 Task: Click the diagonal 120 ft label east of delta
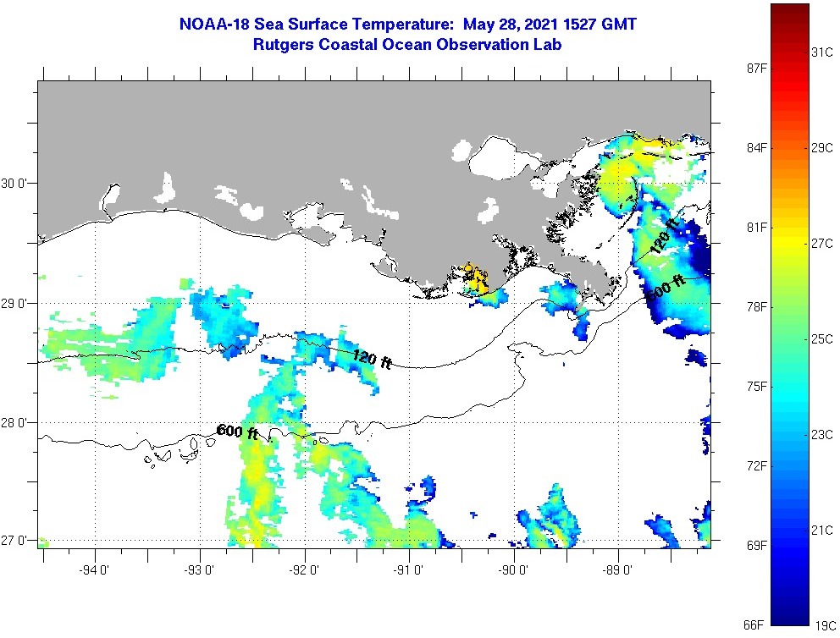tap(664, 235)
